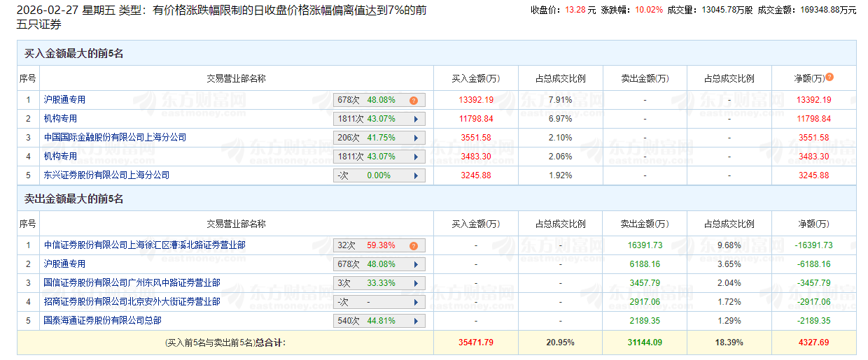
Task: Open 中国国际金融股份有限公司上海分公司 link
Action: coord(115,138)
